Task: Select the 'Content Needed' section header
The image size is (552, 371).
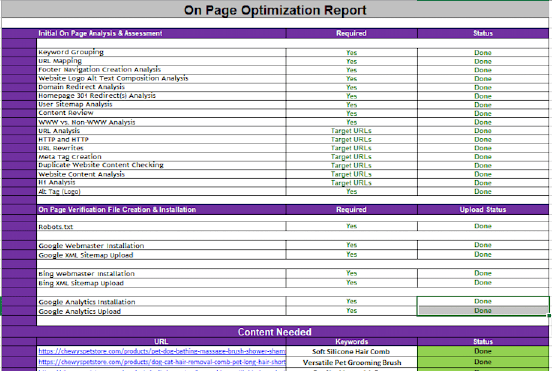Action: coord(275,332)
